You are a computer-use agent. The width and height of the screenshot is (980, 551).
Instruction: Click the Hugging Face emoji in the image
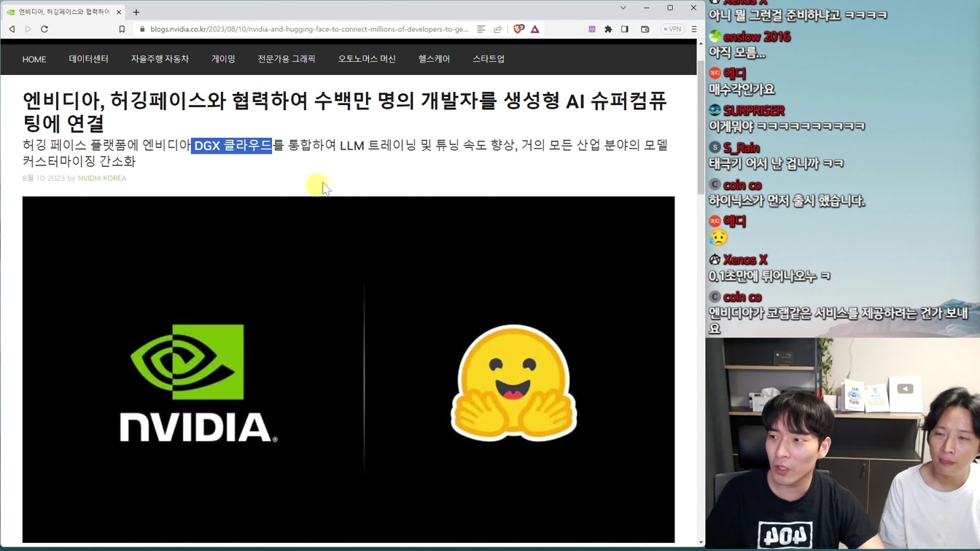tap(514, 383)
